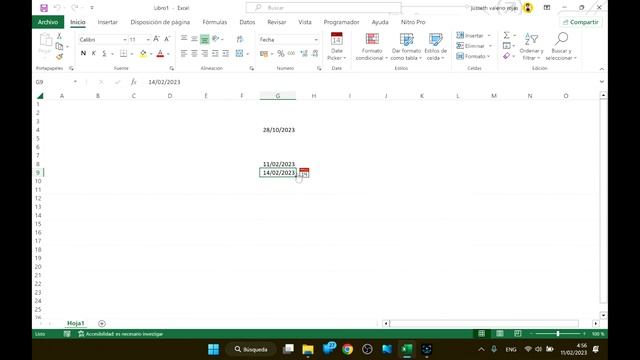This screenshot has height=360, width=640.
Task: Open the font size 11 dropdown
Action: pyautogui.click(x=148, y=40)
